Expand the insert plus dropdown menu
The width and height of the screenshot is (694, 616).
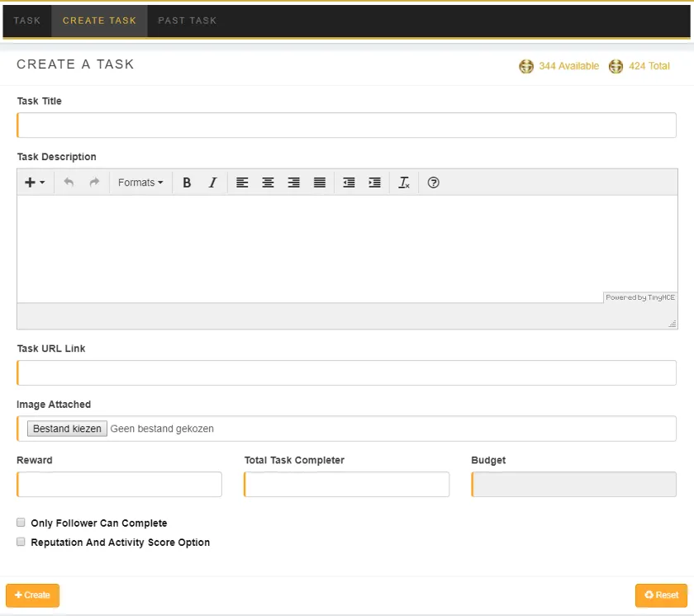tap(35, 182)
